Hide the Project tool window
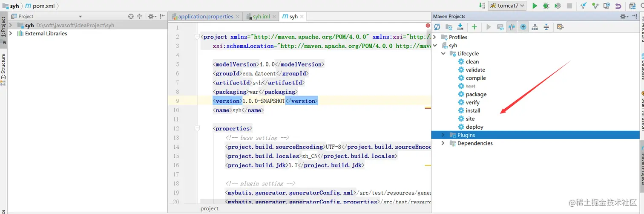This screenshot has width=644, height=214. (x=161, y=16)
